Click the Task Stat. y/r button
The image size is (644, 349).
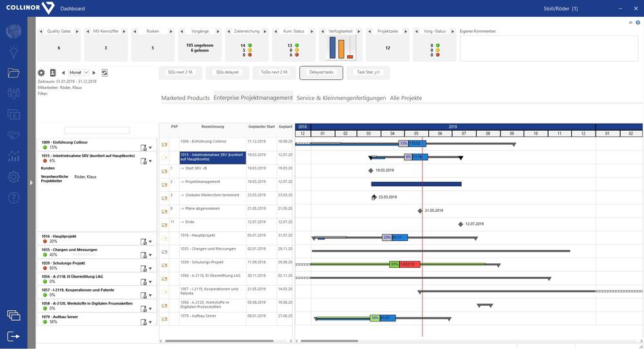[369, 72]
